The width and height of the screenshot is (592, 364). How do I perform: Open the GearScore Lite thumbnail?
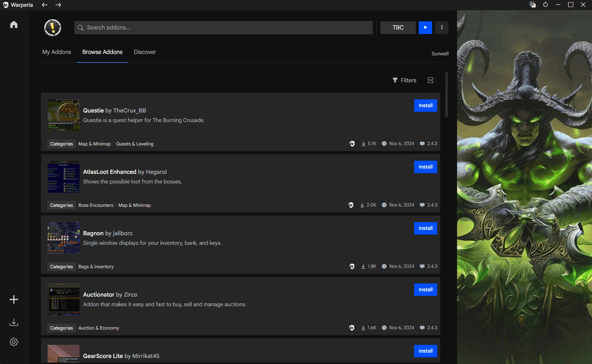(x=64, y=353)
